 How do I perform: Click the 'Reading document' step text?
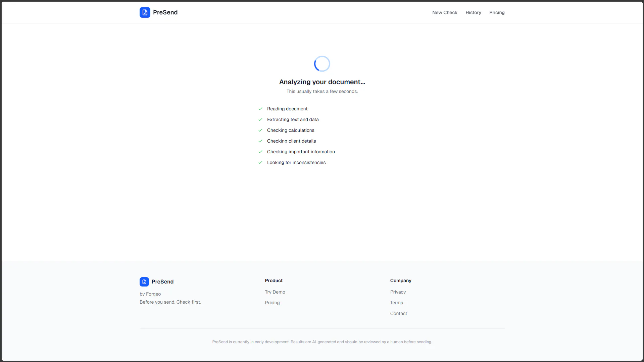(x=287, y=109)
